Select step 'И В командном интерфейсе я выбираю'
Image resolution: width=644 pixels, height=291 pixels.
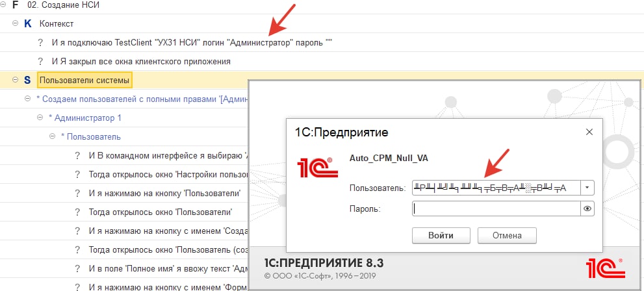169,155
